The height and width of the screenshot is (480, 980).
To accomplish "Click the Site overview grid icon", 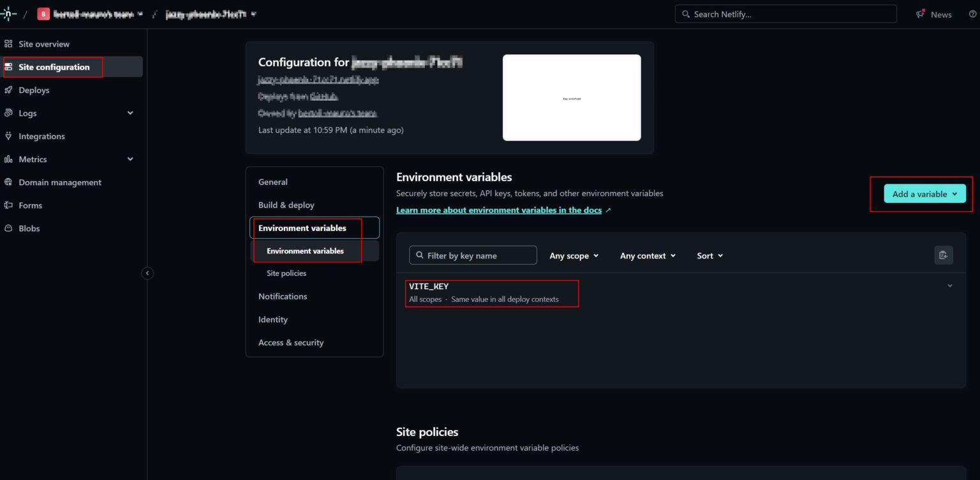I will [x=8, y=44].
